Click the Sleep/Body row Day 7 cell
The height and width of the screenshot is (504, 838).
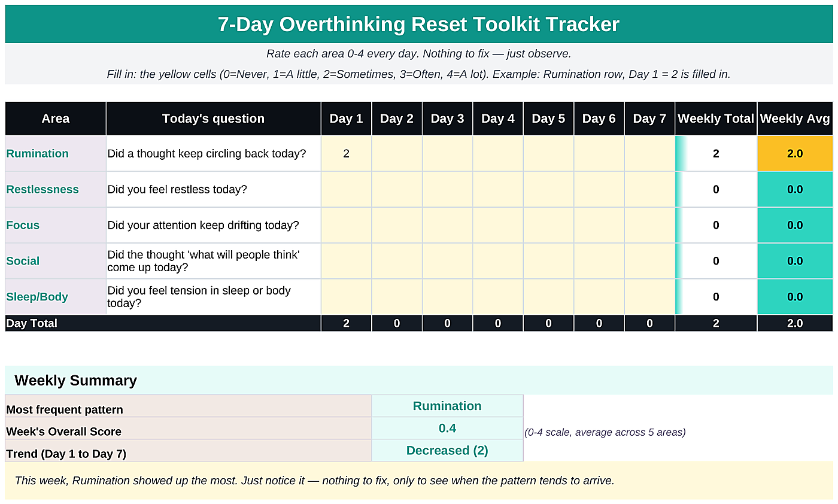[x=649, y=297]
